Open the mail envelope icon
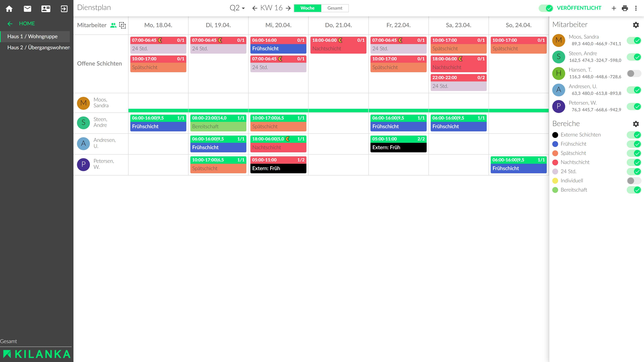This screenshot has height=362, width=644. click(28, 9)
